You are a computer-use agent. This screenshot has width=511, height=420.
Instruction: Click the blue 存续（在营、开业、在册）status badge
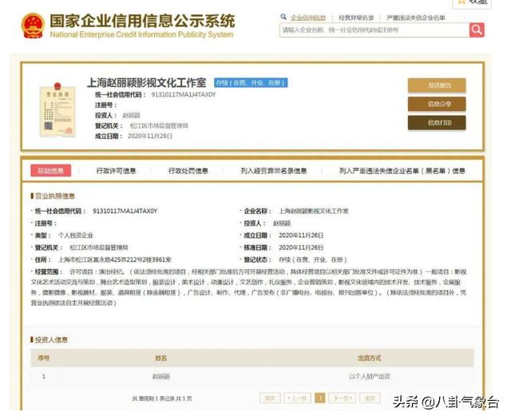coord(251,83)
